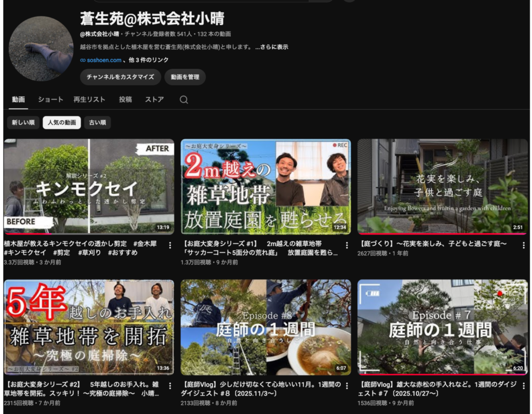Click title 【お庭大変身シリーズ #1】 2m越えの雑草地帯

click(259, 248)
